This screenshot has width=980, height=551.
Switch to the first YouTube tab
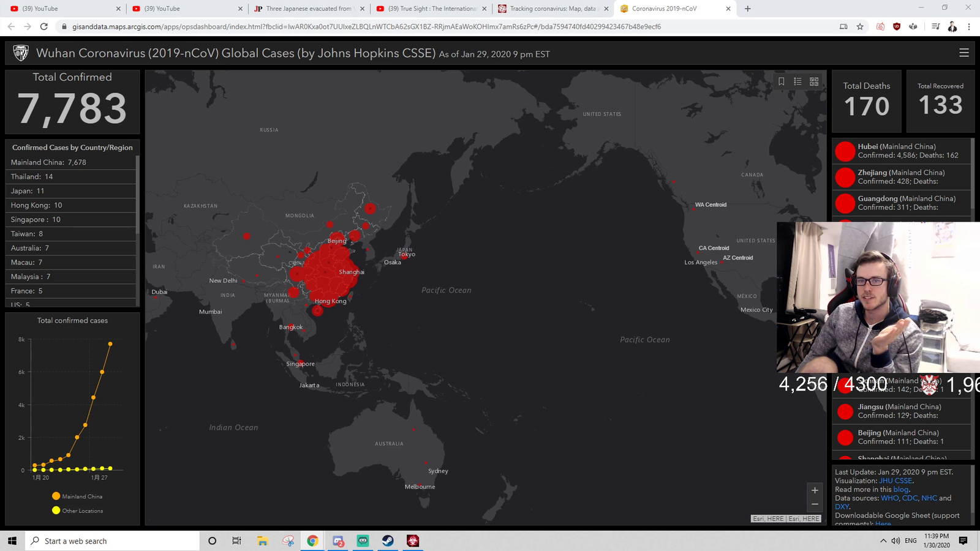(x=65, y=9)
